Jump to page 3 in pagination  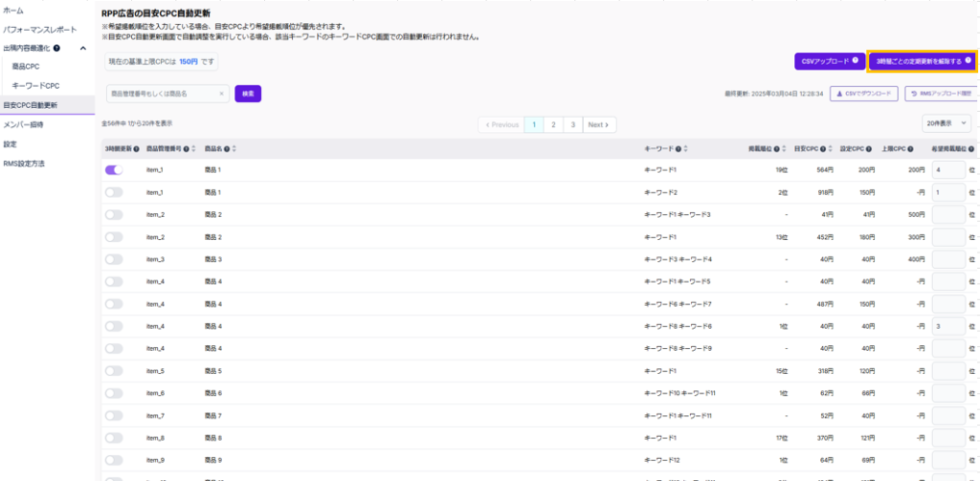572,124
